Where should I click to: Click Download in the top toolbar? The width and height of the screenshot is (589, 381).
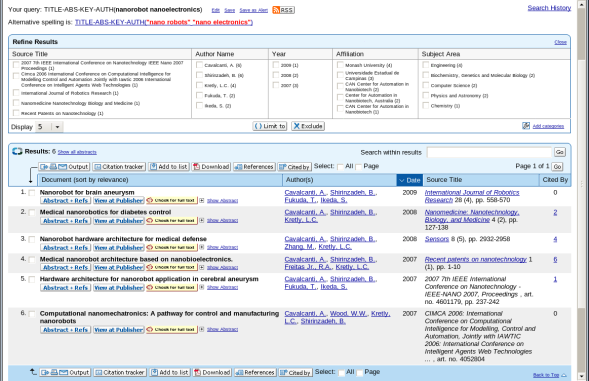(211, 166)
